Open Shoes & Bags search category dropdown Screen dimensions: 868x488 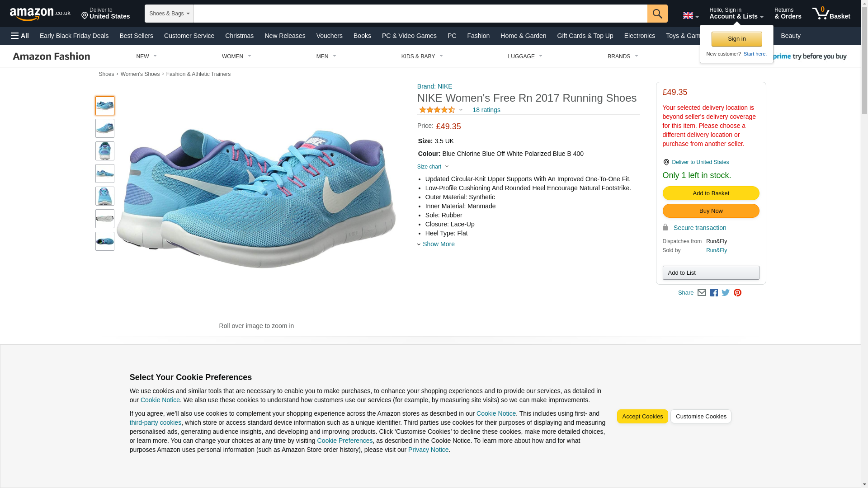[x=169, y=14]
